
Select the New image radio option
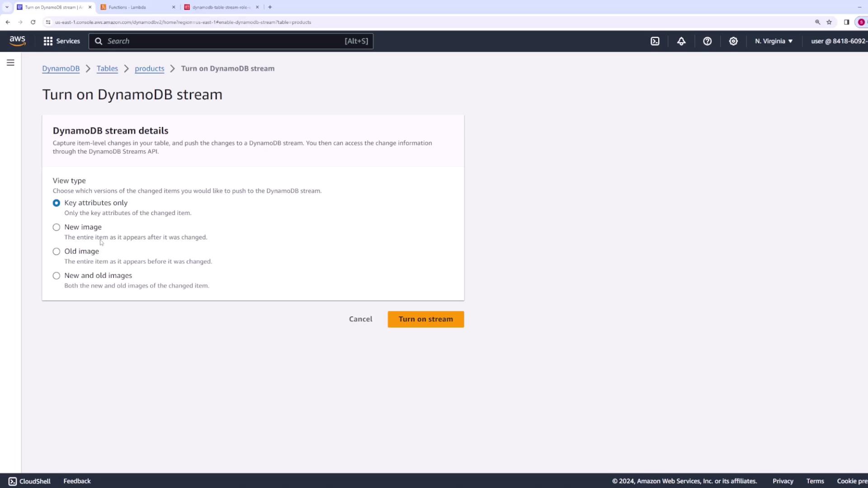[x=57, y=227]
